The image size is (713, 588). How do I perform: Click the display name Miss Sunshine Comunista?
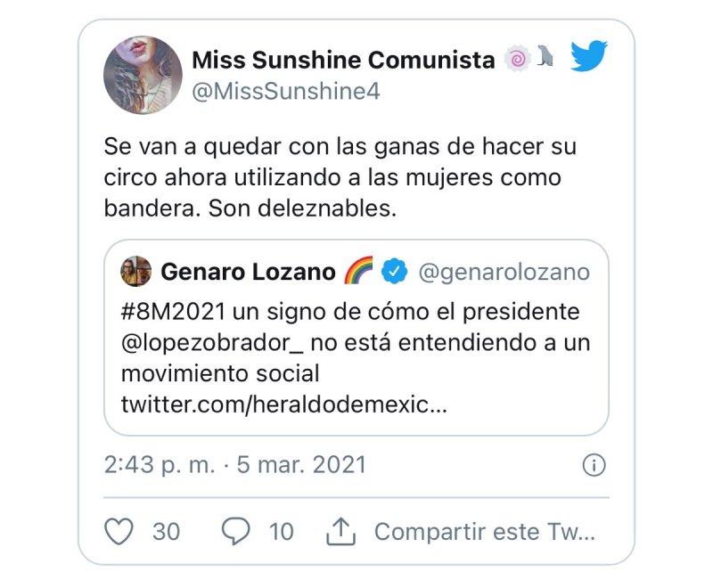[x=343, y=60]
